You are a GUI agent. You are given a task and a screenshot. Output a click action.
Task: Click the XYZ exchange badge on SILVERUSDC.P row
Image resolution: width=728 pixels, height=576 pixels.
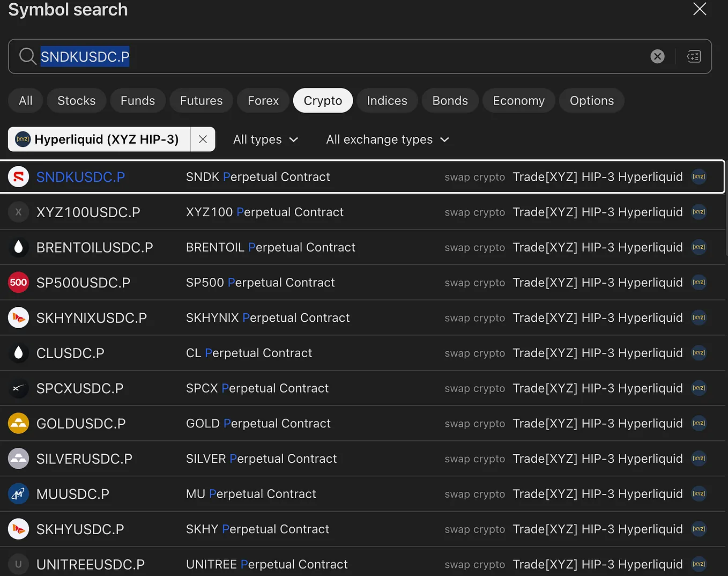pos(699,459)
